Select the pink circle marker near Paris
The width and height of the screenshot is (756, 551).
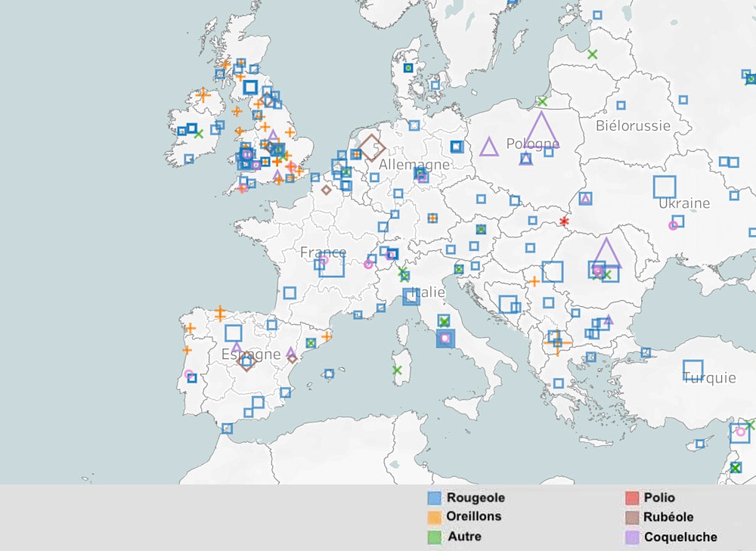click(324, 260)
